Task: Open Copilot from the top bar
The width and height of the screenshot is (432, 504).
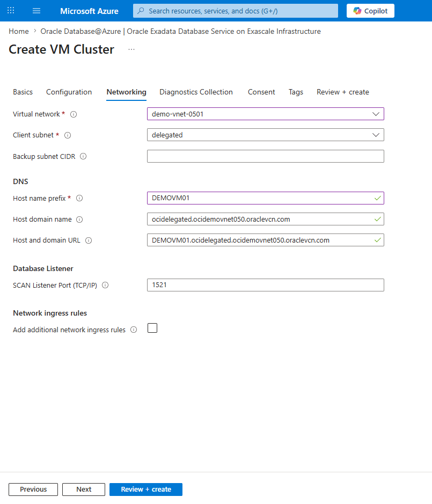Action: 370,10
